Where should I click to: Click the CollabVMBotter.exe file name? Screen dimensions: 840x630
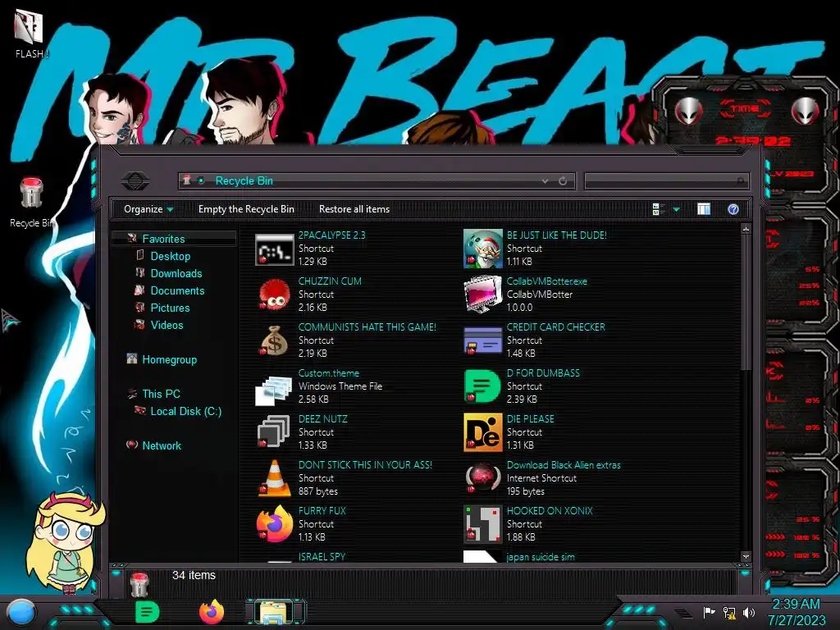click(x=547, y=281)
